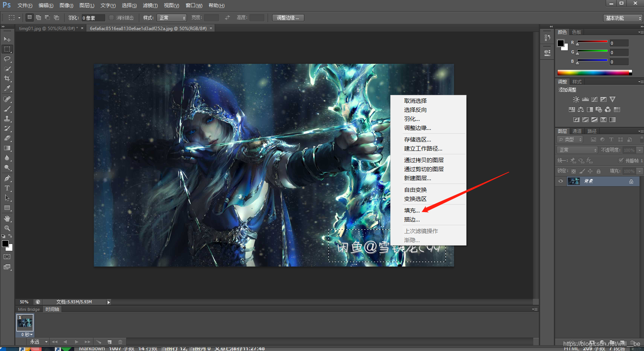Select the History Brush tool
This screenshot has width=644, height=351.
pos(7,128)
